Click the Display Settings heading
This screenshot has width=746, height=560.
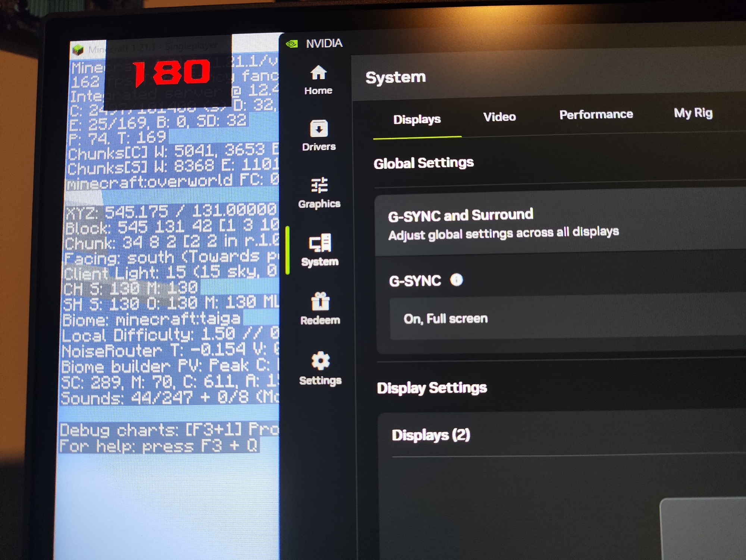tap(432, 388)
